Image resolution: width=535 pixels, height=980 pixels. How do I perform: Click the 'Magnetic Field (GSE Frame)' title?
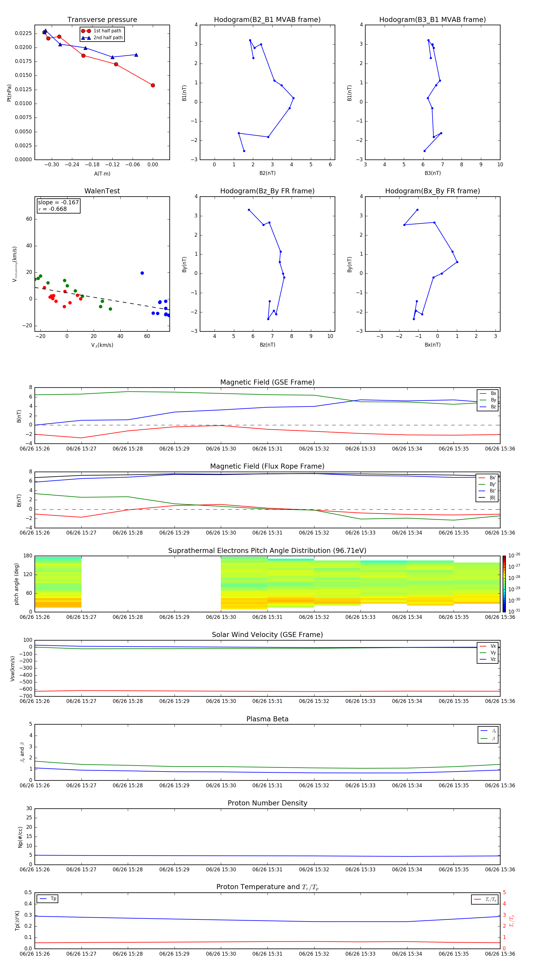267,382
